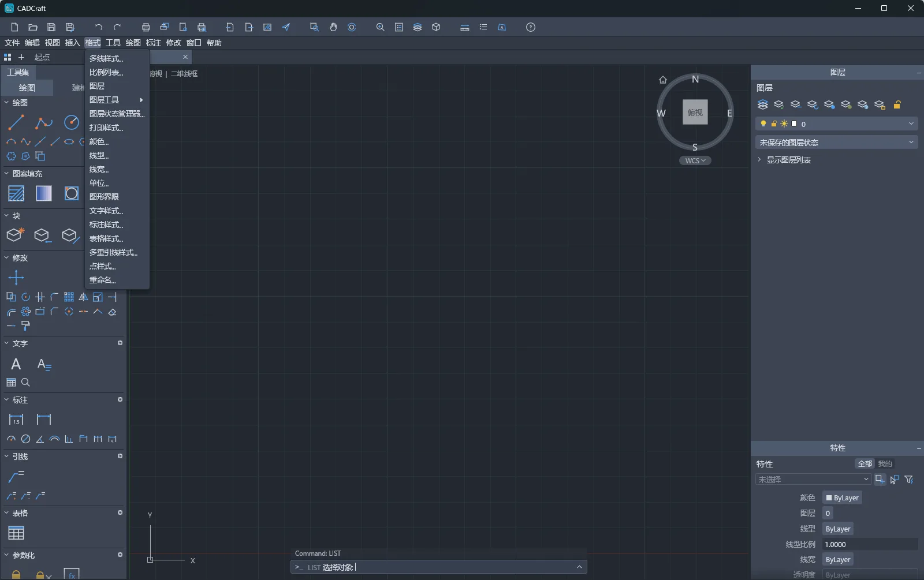Click the 线型比例 1.0000 field
The height and width of the screenshot is (580, 924).
click(x=870, y=544)
